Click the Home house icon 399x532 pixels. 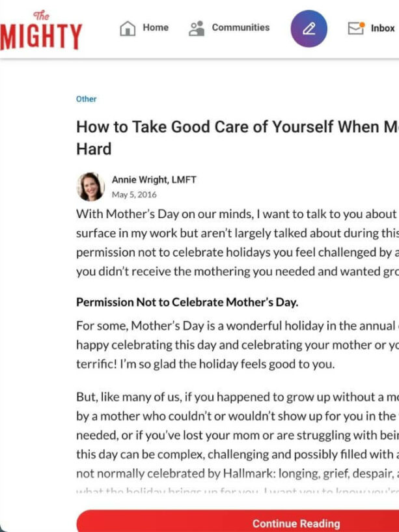tap(128, 28)
